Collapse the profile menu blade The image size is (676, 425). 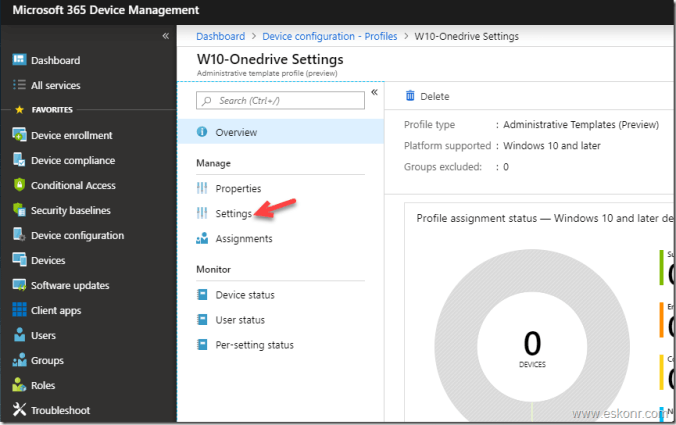pyautogui.click(x=374, y=92)
